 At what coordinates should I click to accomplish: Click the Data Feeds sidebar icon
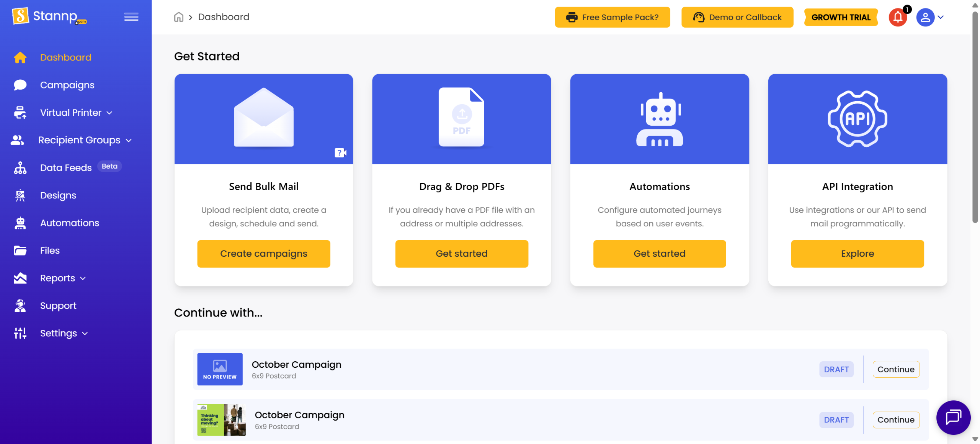coord(20,168)
